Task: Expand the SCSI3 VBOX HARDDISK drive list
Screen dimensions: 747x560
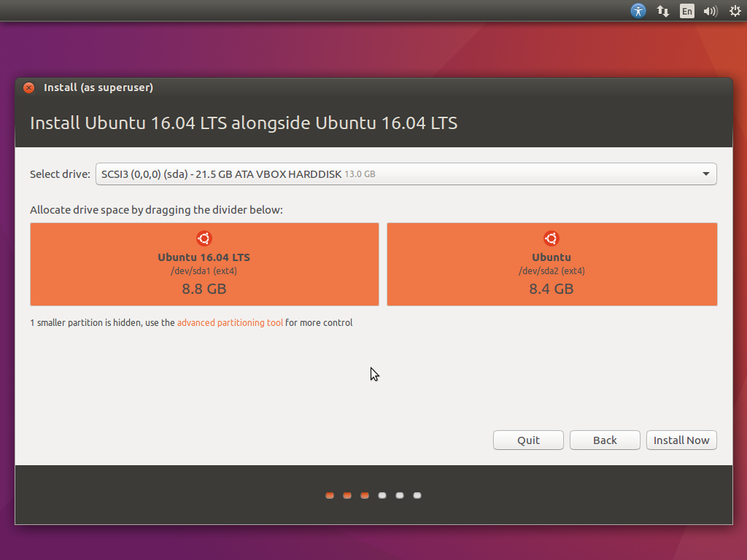Action: 406,174
